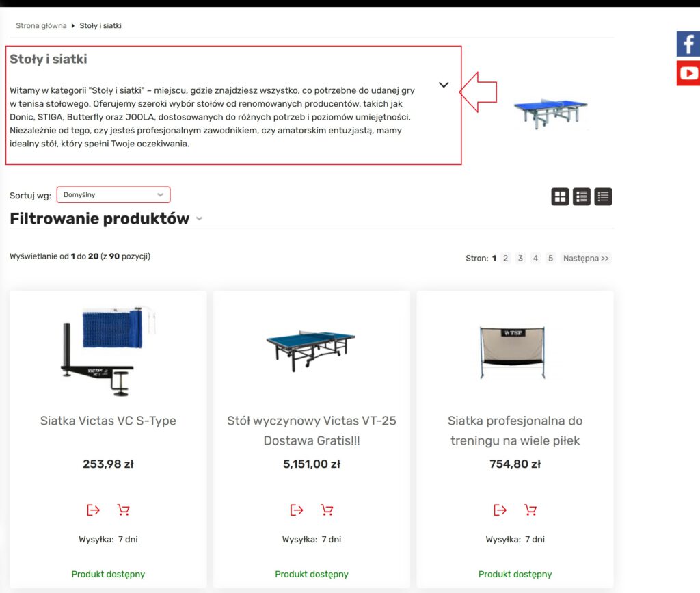Add Siatka profesjonalna do treningu to cart
Viewport: 700px width, 593px height.
pos(530,510)
